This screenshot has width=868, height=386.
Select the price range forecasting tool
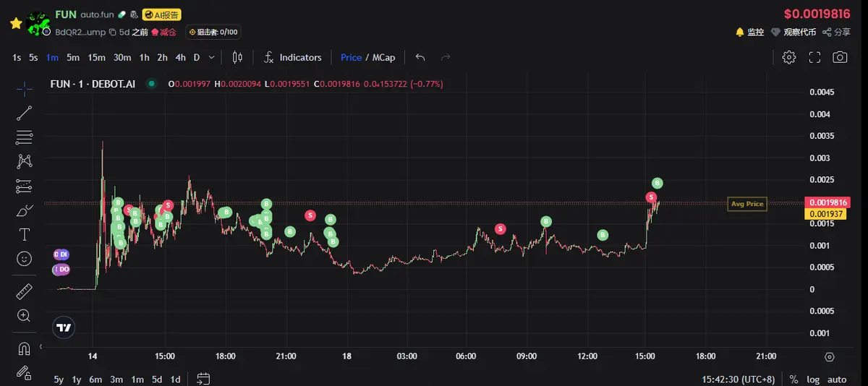(24, 186)
